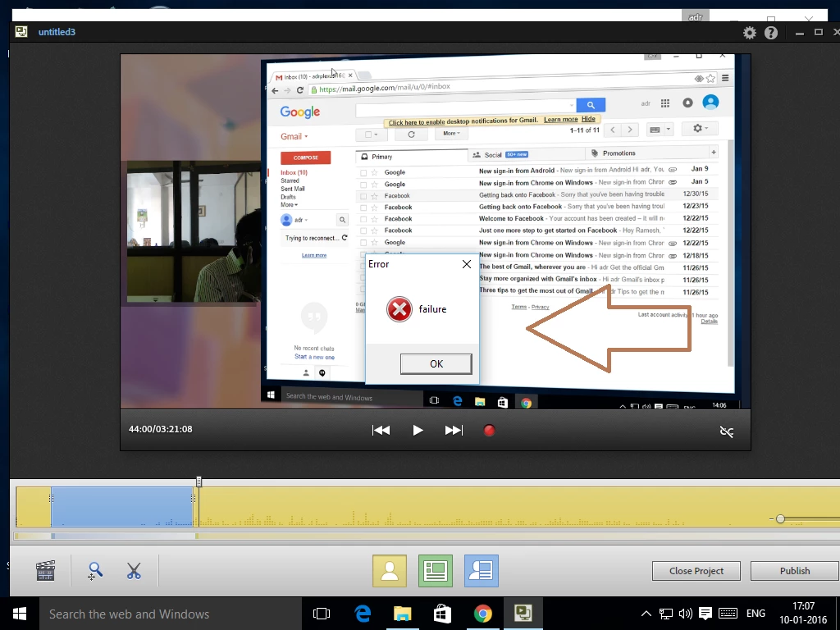Start recording with the red record button
Screen dimensions: 840x630
[x=489, y=430]
